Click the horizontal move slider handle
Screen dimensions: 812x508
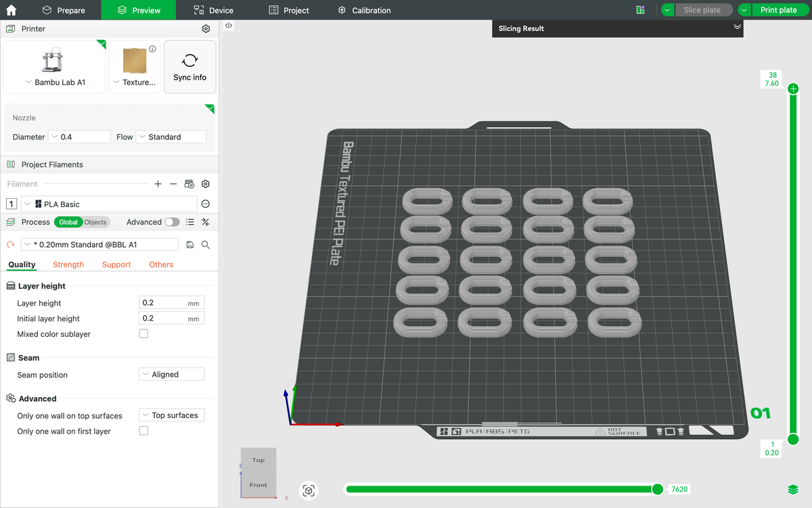pos(657,489)
